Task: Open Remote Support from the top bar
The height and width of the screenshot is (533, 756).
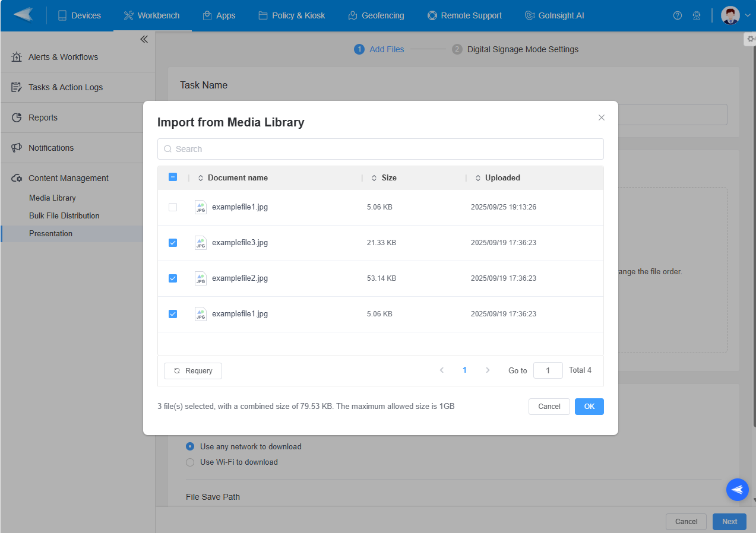Action: pos(432,15)
